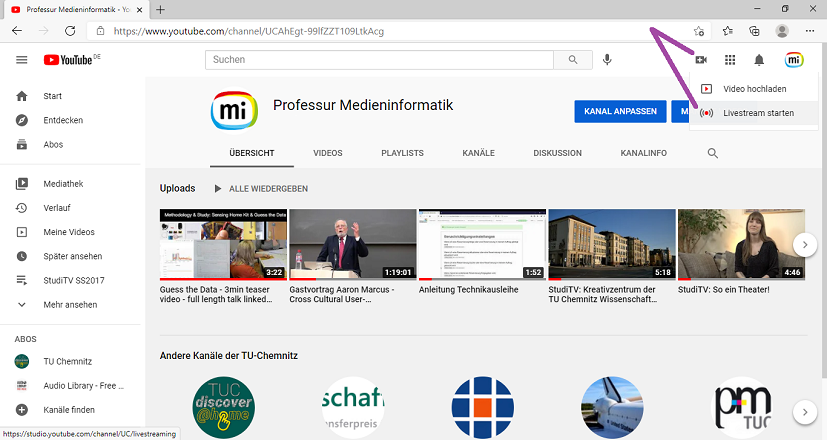
Task: Close the Professur Medieninformatik browser tab
Action: pyautogui.click(x=139, y=9)
